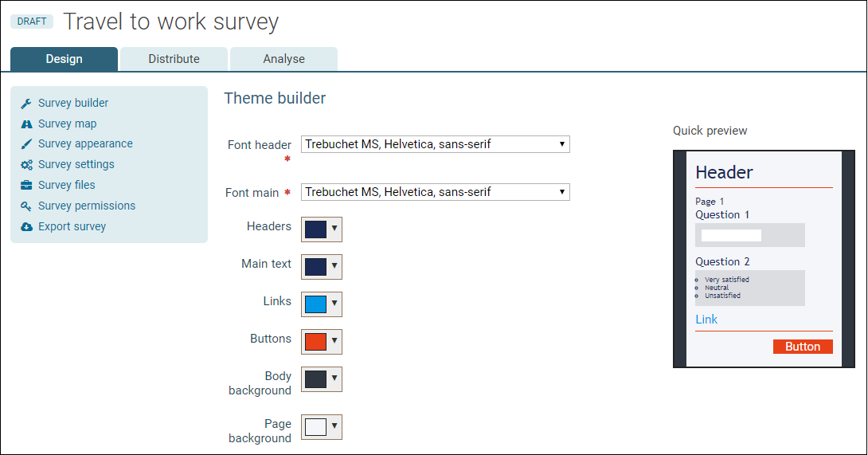This screenshot has width=868, height=455.
Task: Expand the Links color picker arrow
Action: coord(334,304)
